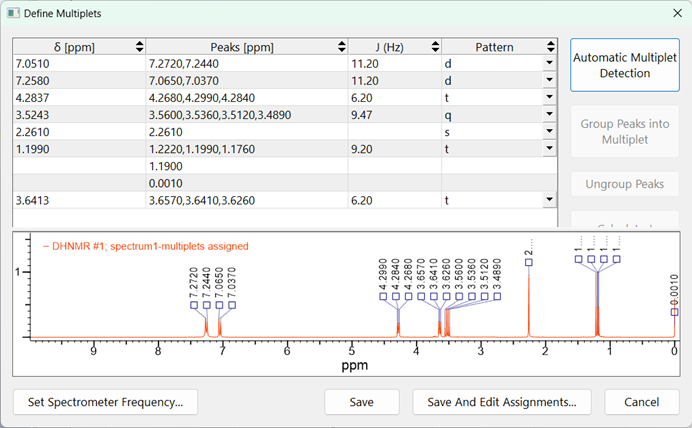Click the singlet peak marker near 2.26 ppm
692x428 pixels.
click(x=529, y=262)
